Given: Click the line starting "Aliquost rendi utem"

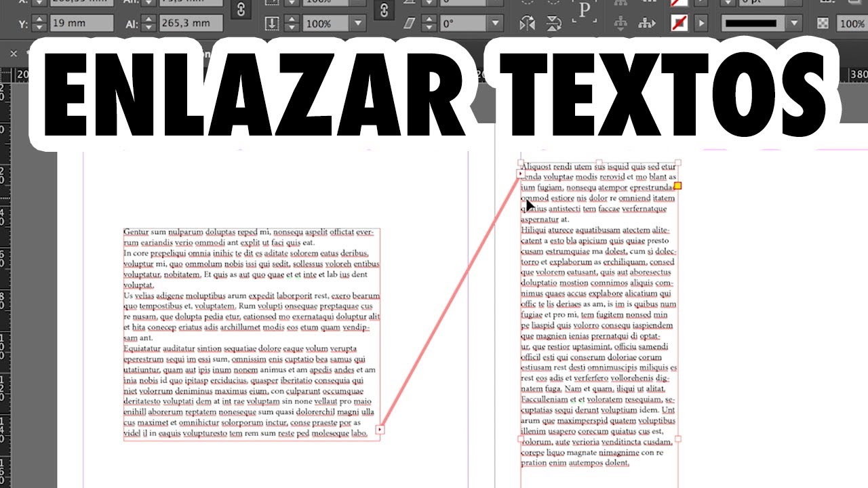Looking at the screenshot, I should [x=598, y=167].
